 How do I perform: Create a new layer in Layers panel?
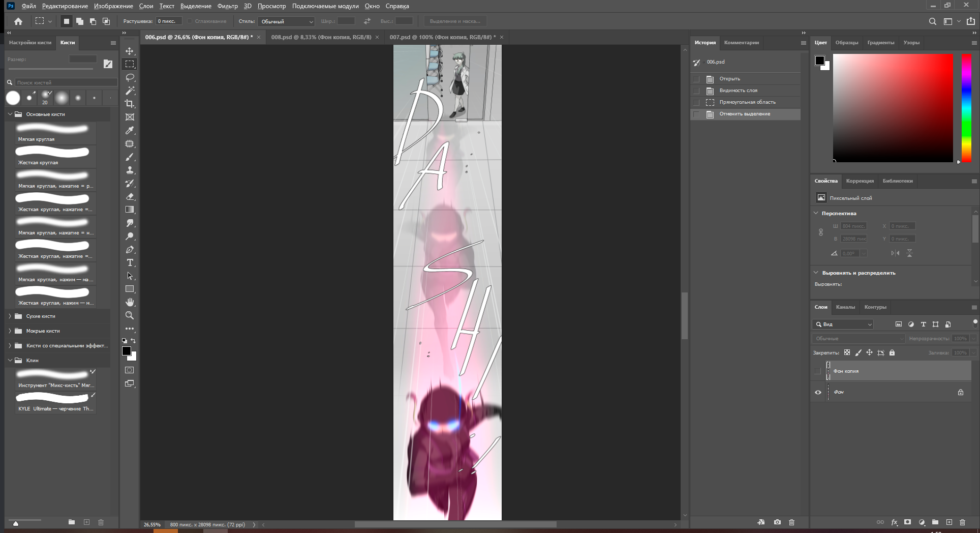click(x=949, y=522)
